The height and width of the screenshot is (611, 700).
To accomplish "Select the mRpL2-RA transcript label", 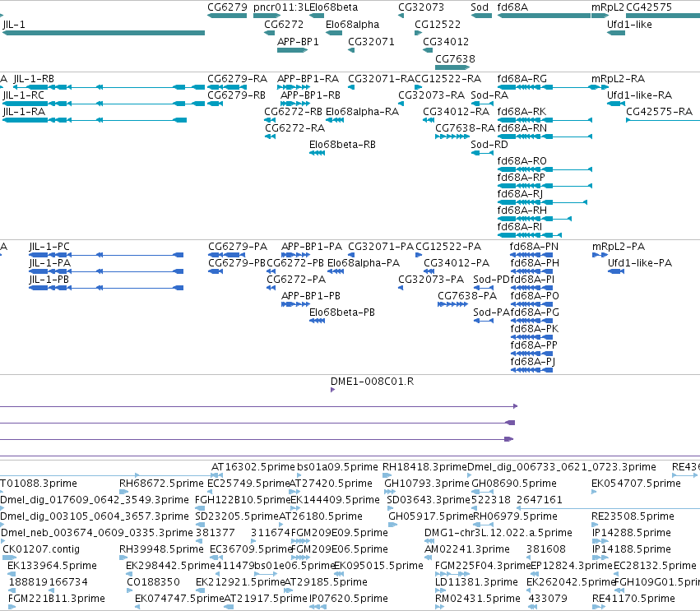I will [619, 79].
